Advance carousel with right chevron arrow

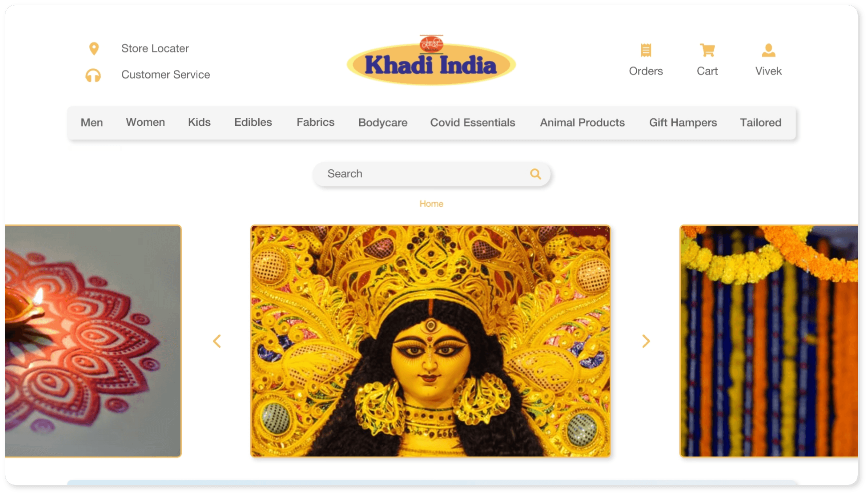pyautogui.click(x=646, y=341)
